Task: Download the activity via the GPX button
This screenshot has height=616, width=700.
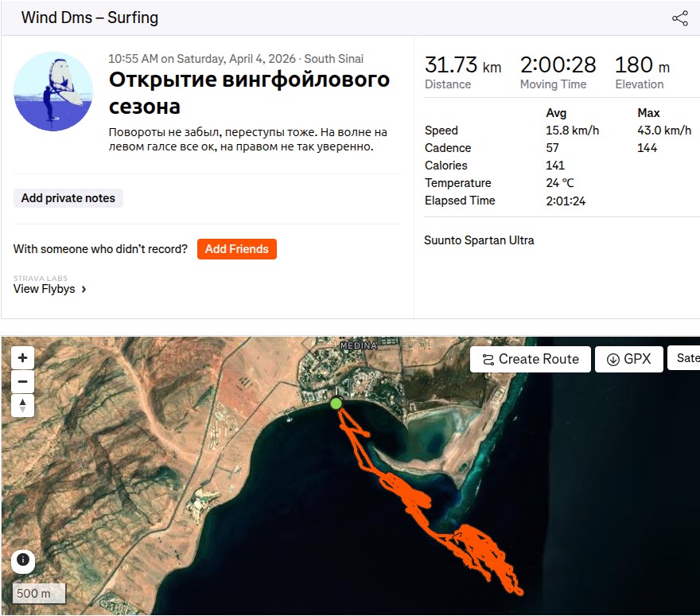Action: (x=628, y=359)
